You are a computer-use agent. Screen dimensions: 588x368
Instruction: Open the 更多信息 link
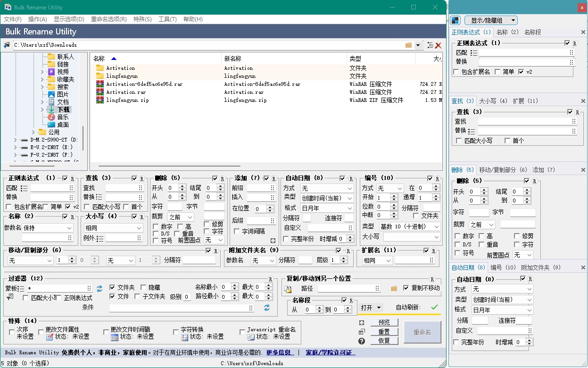point(280,352)
